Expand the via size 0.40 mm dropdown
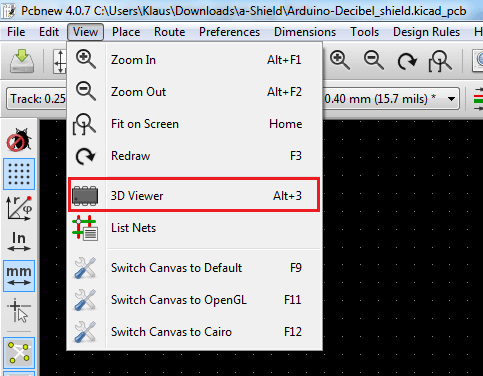This screenshot has height=376, width=483. pyautogui.click(x=391, y=99)
